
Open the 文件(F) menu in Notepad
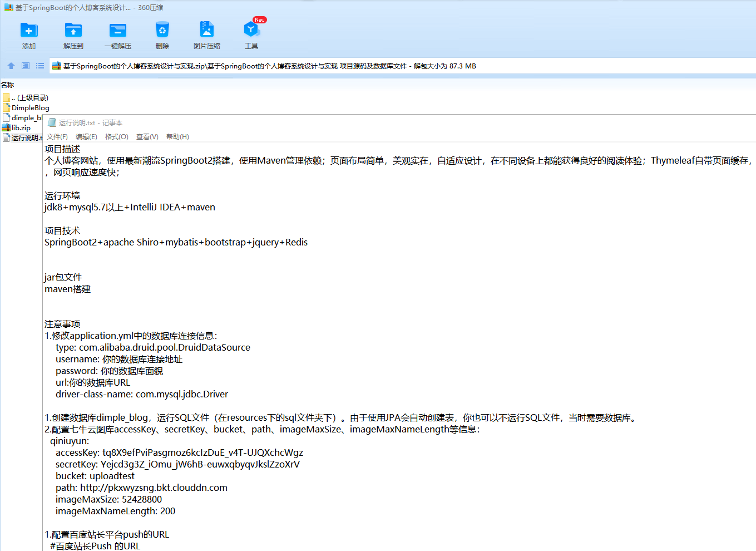pos(57,137)
